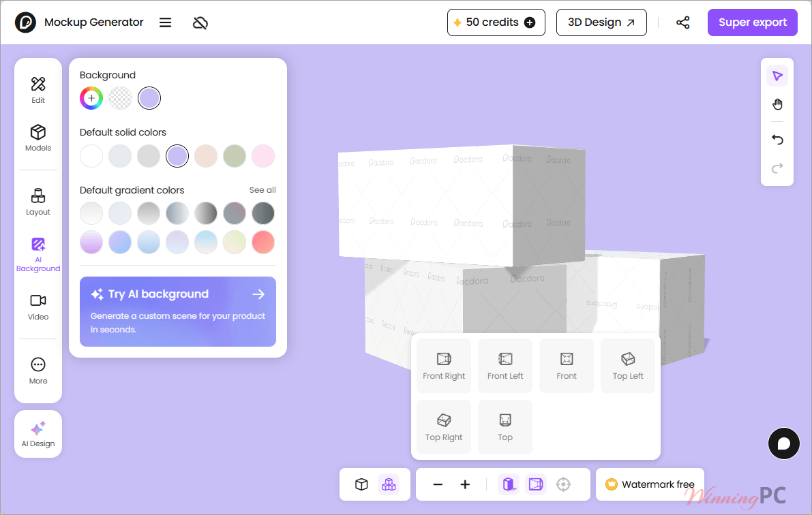Open the More options menu
812x515 pixels.
[x=37, y=371]
